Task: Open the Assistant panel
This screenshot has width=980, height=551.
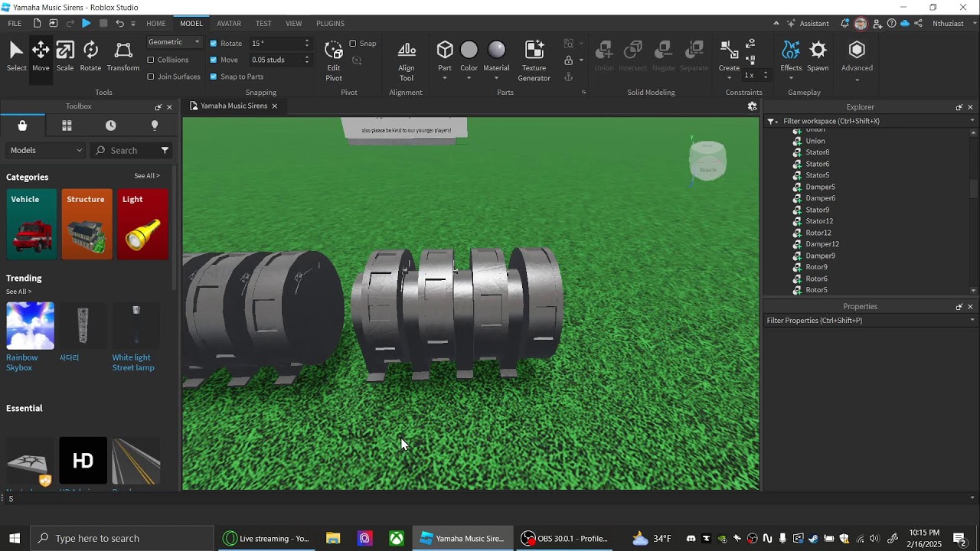Action: tap(808, 24)
